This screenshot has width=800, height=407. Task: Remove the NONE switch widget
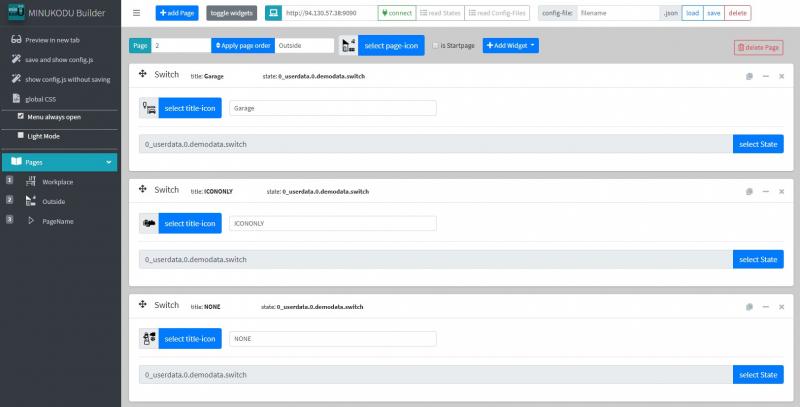pos(780,305)
